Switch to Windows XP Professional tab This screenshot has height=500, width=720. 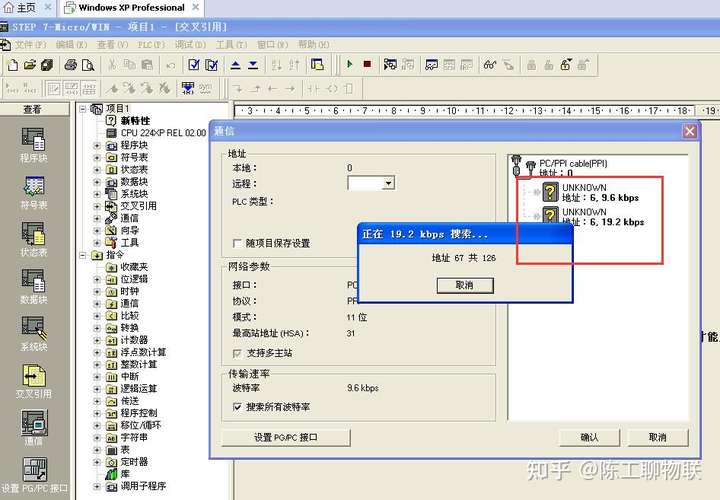pos(131,8)
